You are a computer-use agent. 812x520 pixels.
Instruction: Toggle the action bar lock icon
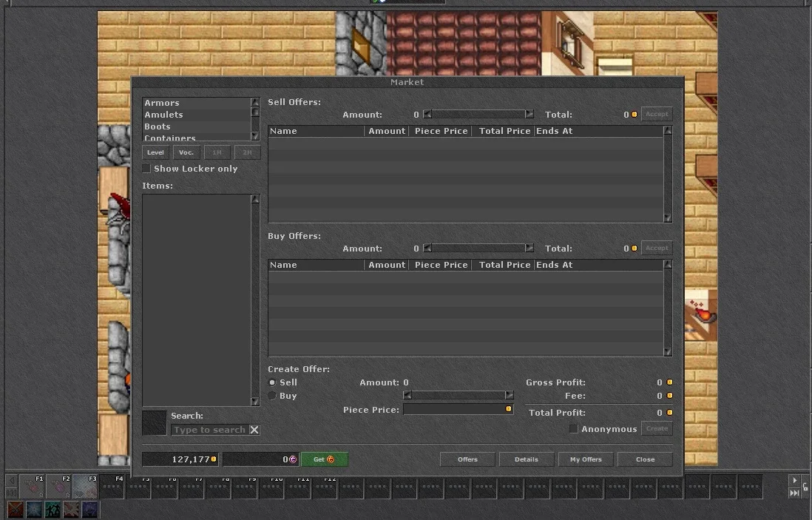click(x=805, y=487)
